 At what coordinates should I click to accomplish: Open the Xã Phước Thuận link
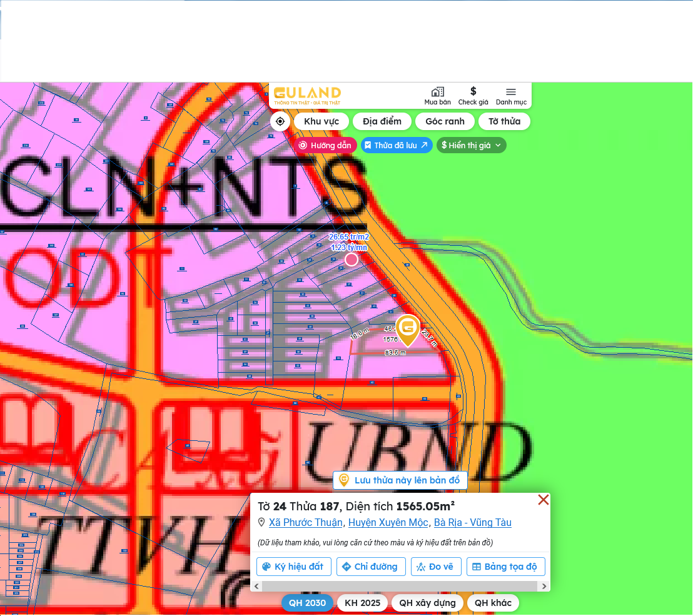click(305, 523)
